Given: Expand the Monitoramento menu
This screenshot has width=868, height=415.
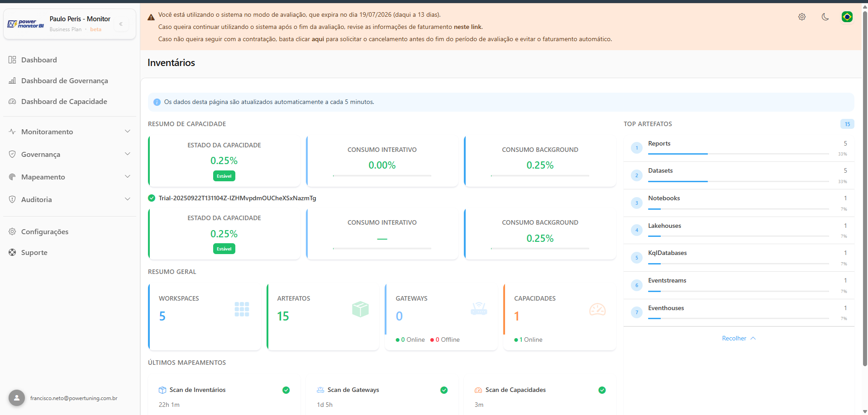Looking at the screenshot, I should 70,132.
